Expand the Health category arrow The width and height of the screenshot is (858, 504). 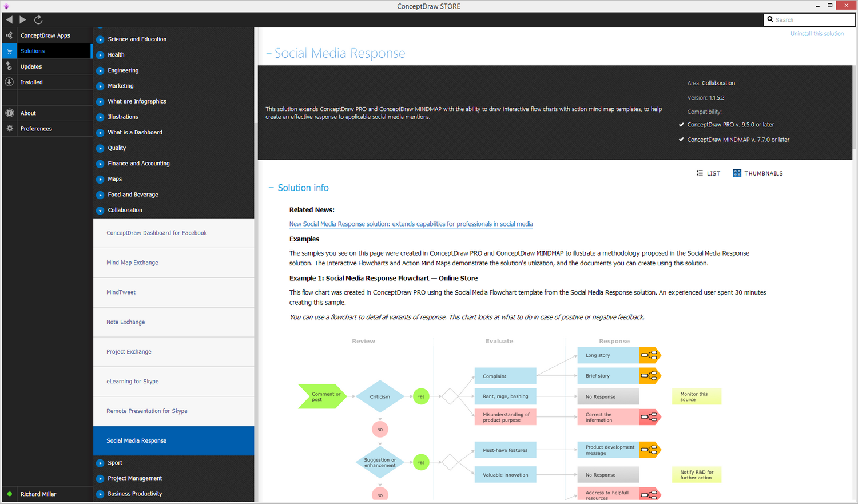pos(100,55)
